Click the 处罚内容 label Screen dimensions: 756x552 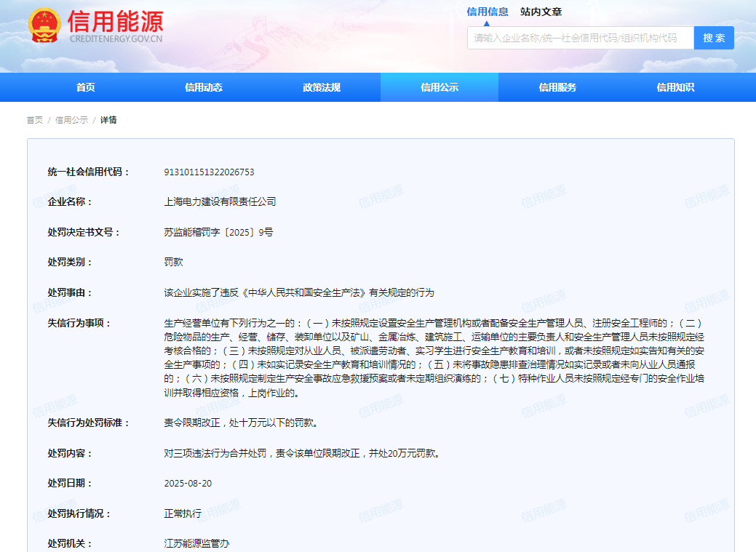point(69,453)
